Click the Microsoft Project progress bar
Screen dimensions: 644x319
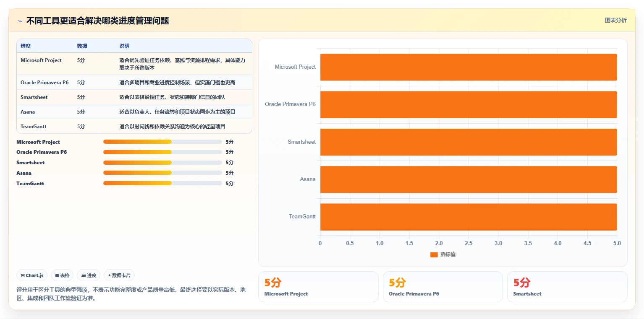point(162,142)
